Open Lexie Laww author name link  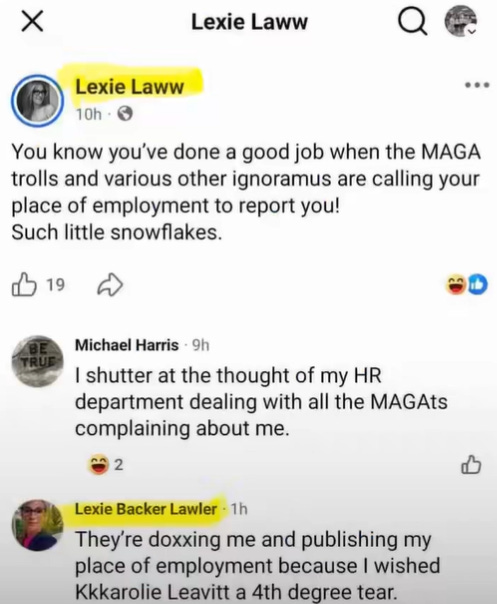point(129,87)
